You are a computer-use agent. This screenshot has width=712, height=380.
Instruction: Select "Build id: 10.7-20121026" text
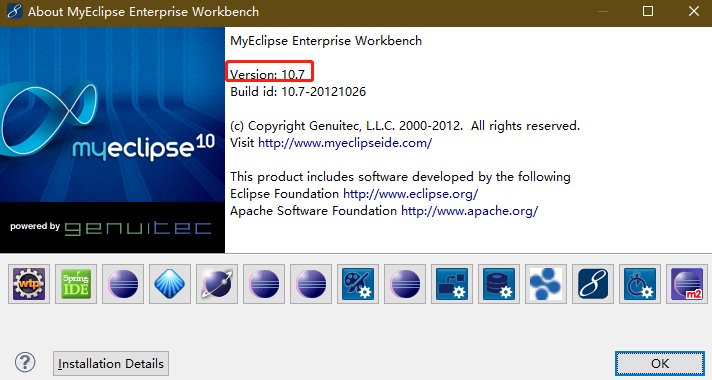point(298,92)
